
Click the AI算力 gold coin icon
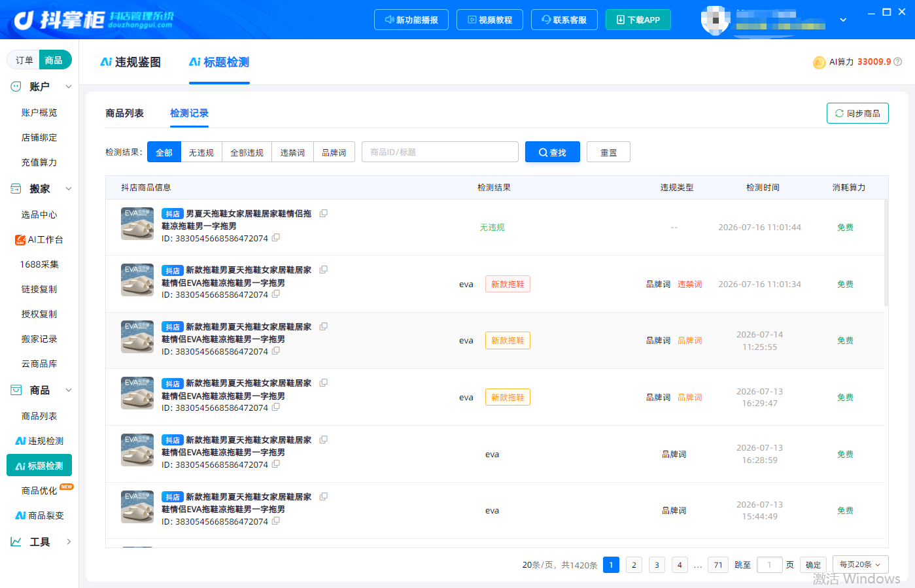(819, 62)
